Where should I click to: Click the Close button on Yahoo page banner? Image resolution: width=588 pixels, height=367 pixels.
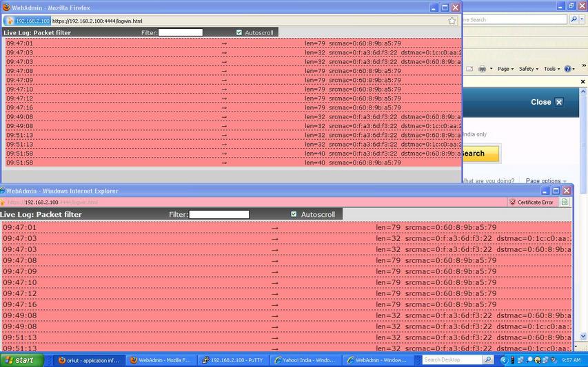pyautogui.click(x=547, y=102)
